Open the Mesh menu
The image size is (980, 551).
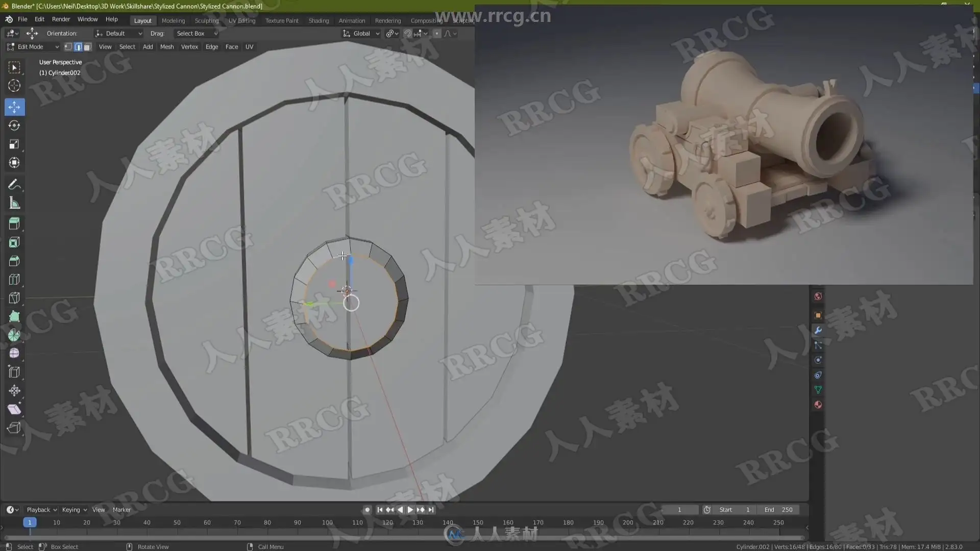[167, 47]
